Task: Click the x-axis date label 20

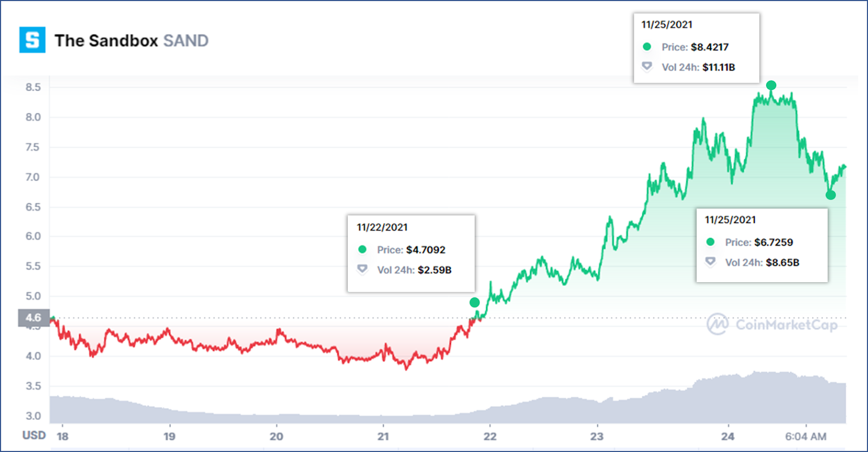Action: click(277, 436)
